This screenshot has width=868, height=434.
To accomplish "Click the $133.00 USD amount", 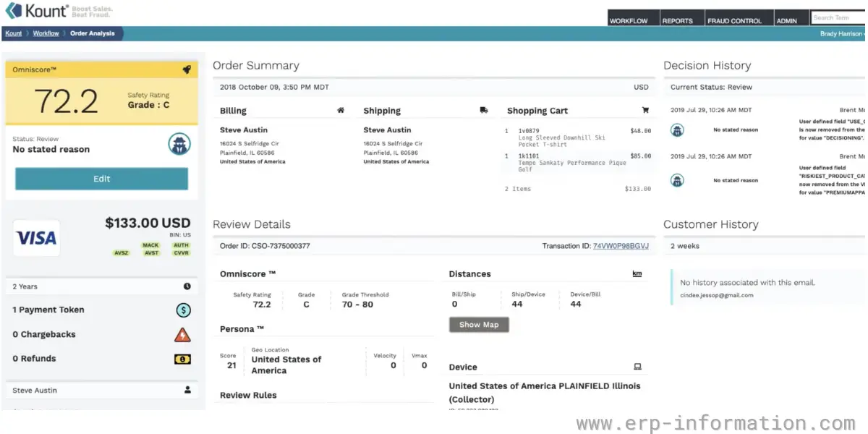I will [x=148, y=223].
